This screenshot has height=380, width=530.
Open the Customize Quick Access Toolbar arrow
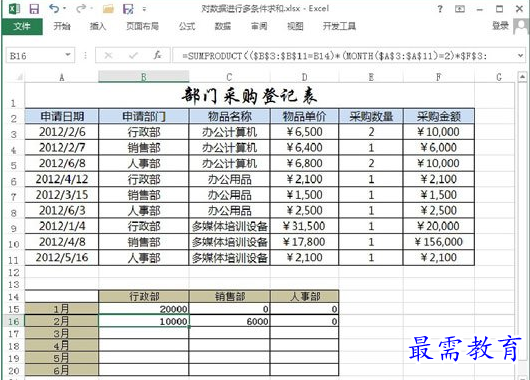pyautogui.click(x=144, y=9)
